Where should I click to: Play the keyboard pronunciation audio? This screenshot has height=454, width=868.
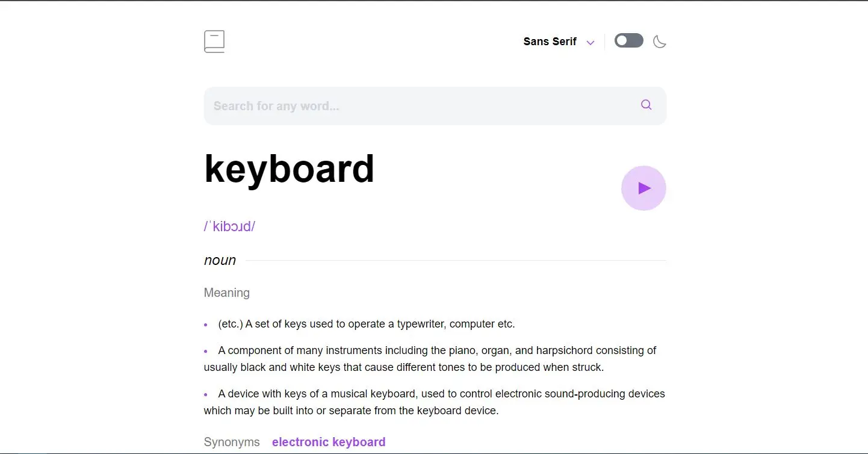pos(643,188)
